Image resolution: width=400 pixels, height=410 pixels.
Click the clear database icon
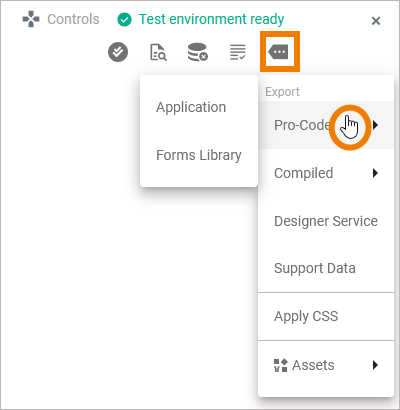tap(198, 52)
